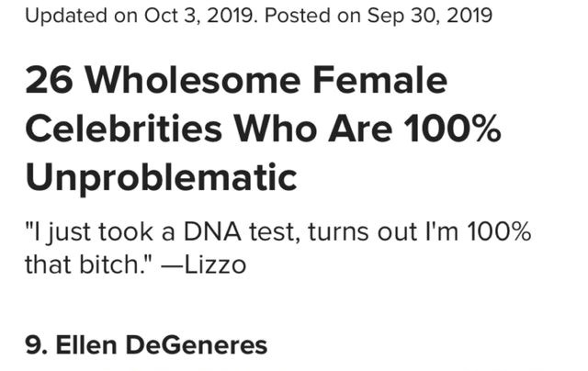The image size is (588, 371).
Task: Click the word 'Wholesome' in the title
Action: (x=193, y=80)
